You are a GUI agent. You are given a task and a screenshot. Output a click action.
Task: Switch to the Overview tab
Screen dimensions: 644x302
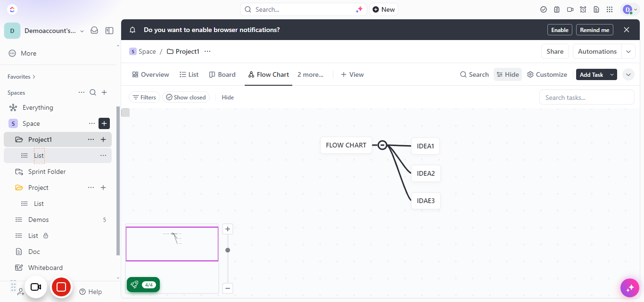pos(150,74)
